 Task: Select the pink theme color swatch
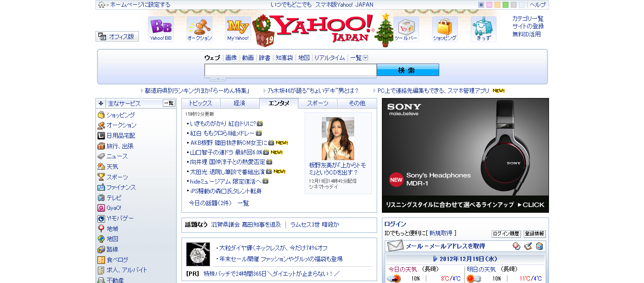click(x=489, y=5)
